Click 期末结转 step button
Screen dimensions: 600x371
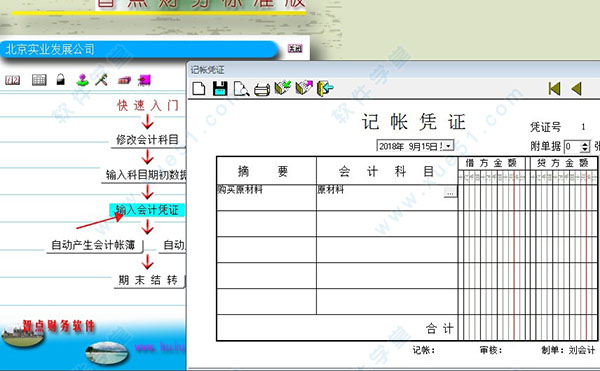(149, 280)
